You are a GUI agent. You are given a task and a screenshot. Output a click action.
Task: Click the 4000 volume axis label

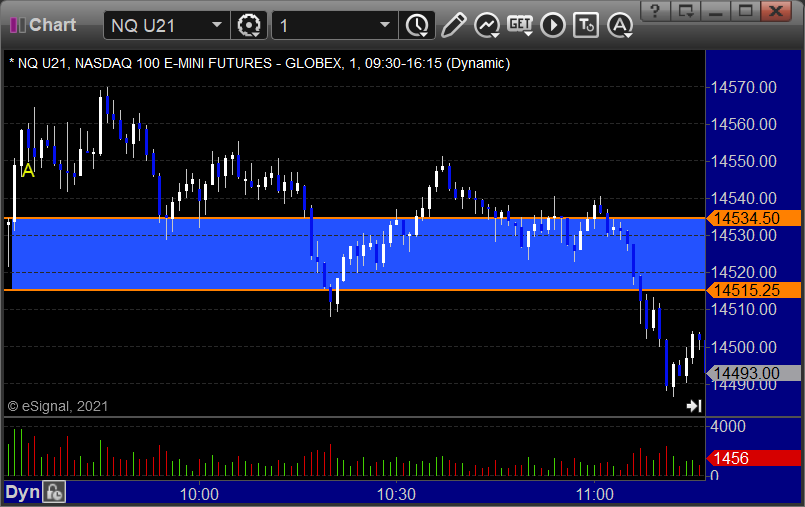728,426
